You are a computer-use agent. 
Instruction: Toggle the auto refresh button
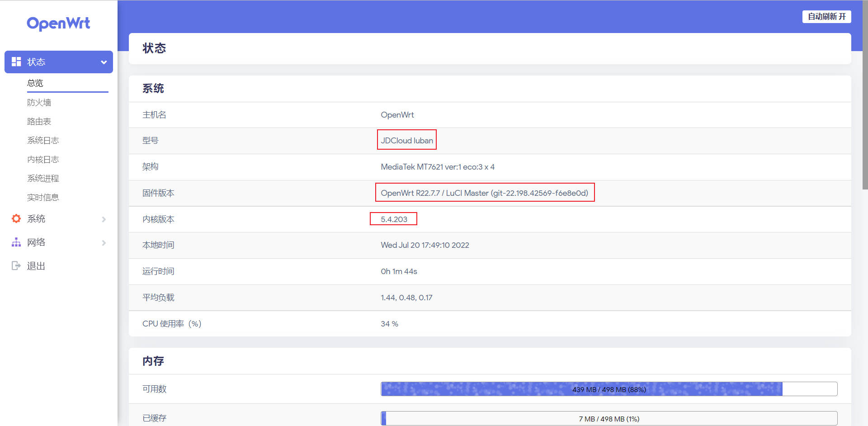coord(826,17)
